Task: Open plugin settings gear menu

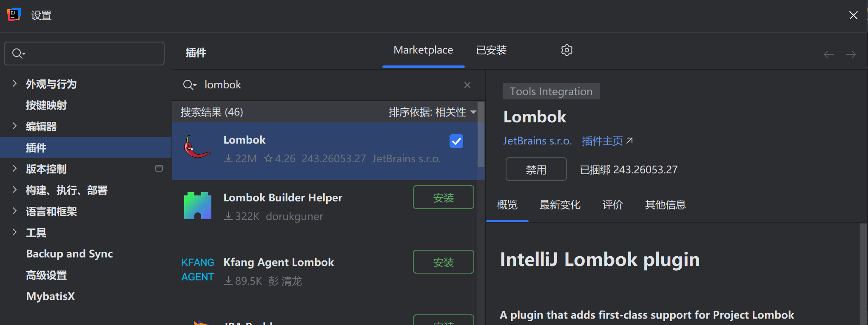Action: point(566,50)
